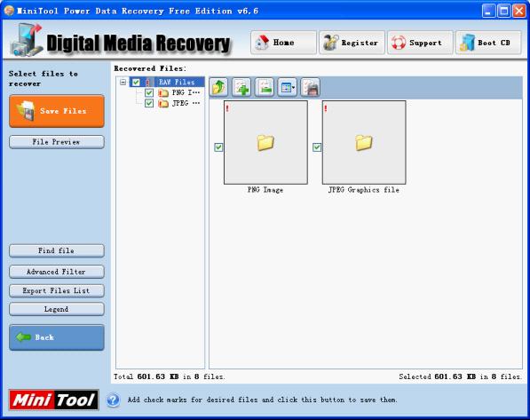Click the Register button with keys icon
Screen dimensions: 530x420
point(352,43)
